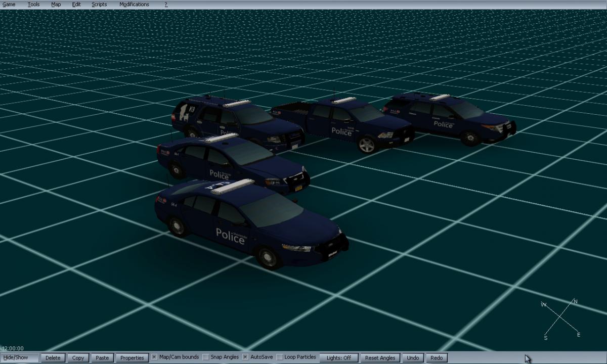Open the Modifications menu
607x364 pixels.
[x=135, y=4]
